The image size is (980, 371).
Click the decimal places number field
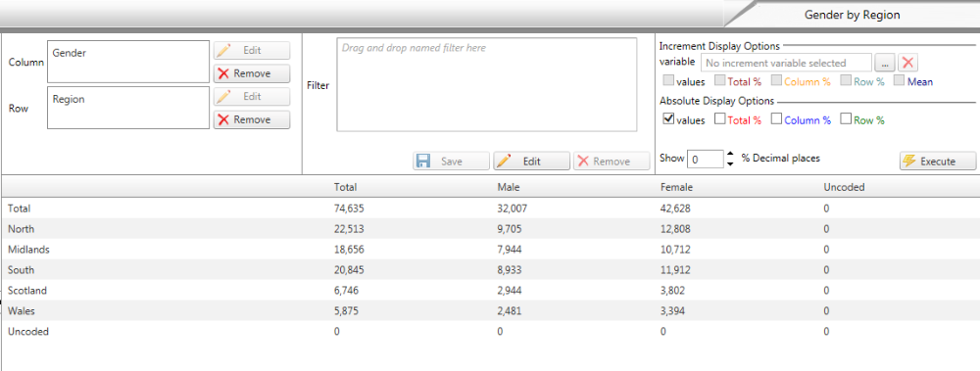click(706, 159)
